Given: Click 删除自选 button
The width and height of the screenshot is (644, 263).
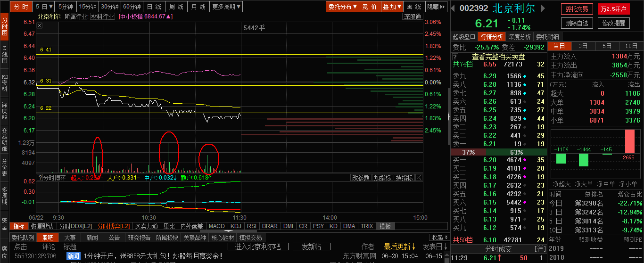Looking at the screenshot, I should [x=577, y=23].
